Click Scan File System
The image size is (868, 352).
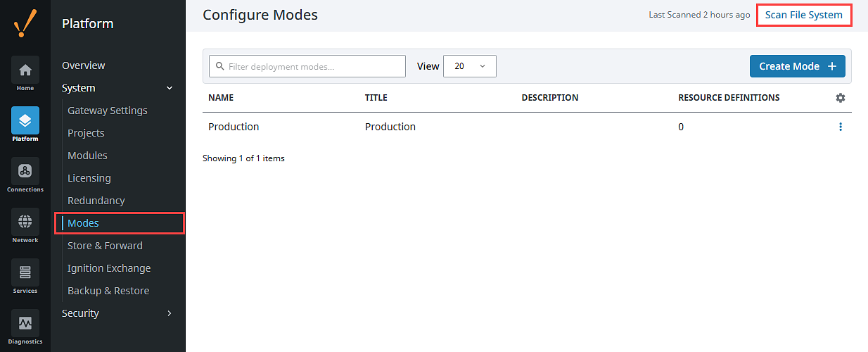(x=804, y=15)
